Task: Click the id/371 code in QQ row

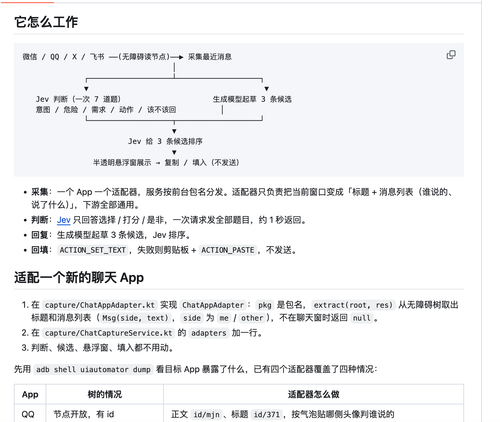Action: (x=266, y=414)
